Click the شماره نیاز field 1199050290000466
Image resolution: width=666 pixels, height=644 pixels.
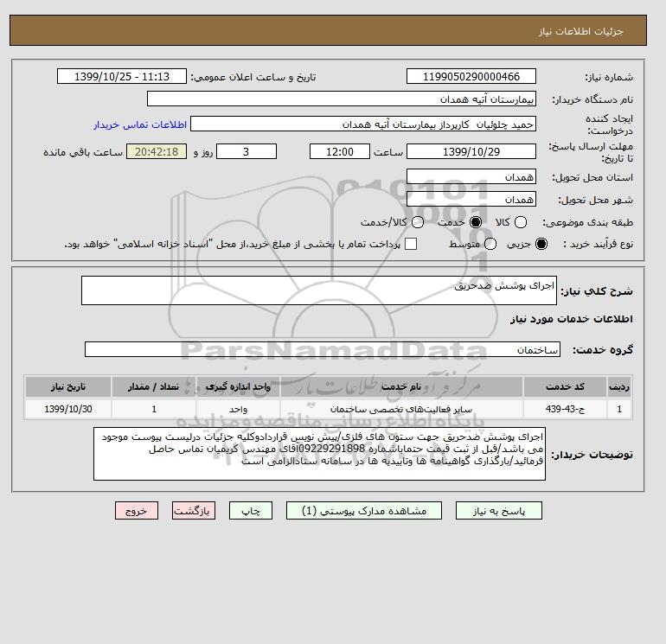tap(471, 76)
